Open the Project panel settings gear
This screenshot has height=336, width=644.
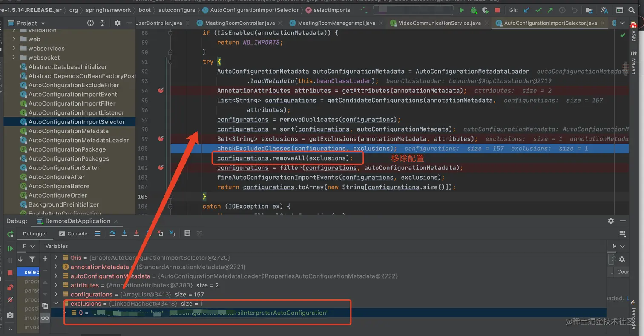pos(118,23)
